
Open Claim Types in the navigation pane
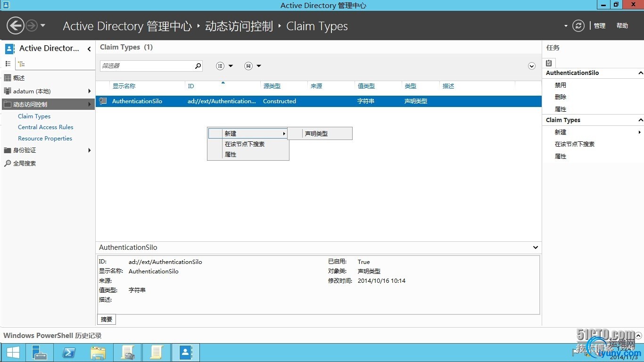point(34,116)
